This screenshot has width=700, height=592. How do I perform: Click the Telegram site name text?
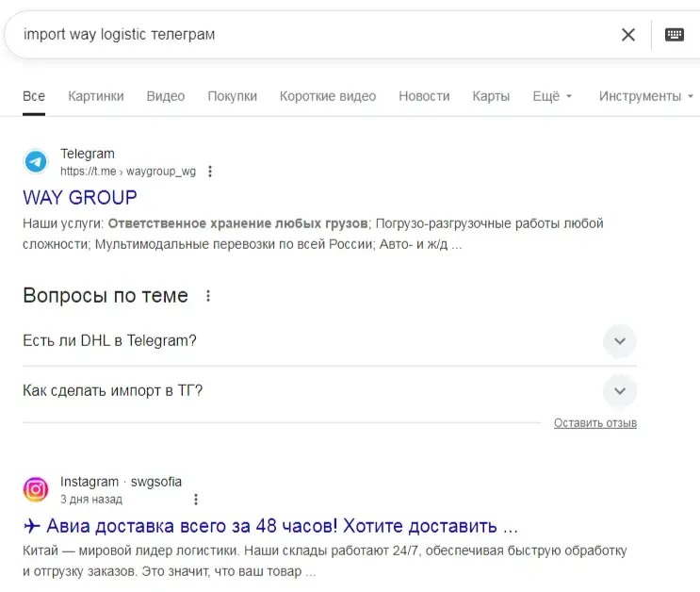(88, 154)
